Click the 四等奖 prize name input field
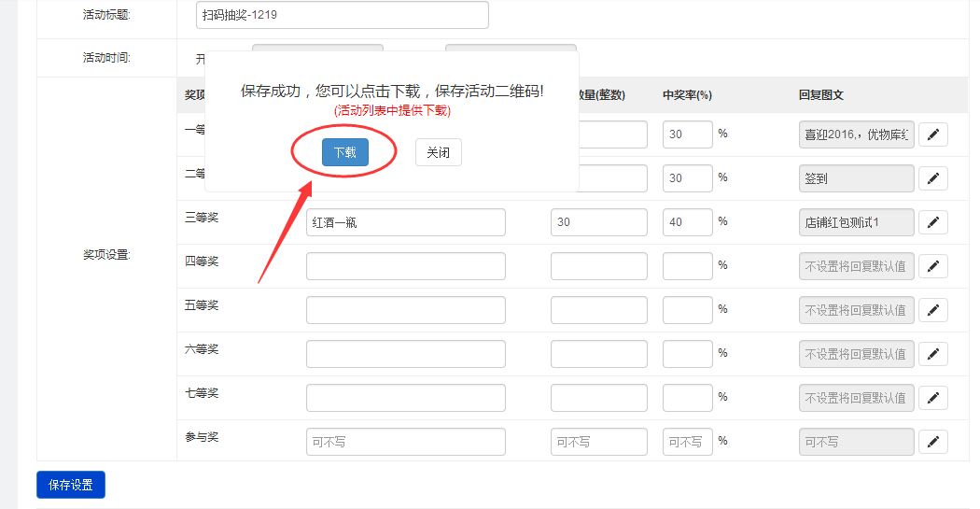This screenshot has width=980, height=509. [x=405, y=266]
